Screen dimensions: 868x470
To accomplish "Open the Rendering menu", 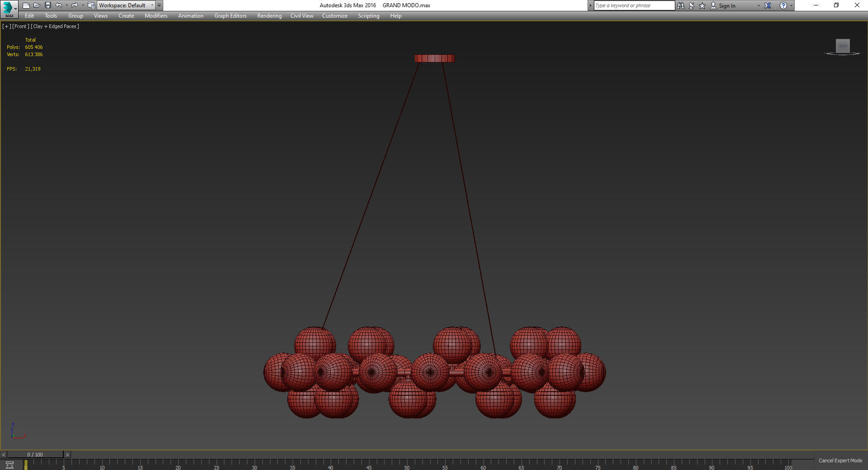I will pyautogui.click(x=269, y=16).
